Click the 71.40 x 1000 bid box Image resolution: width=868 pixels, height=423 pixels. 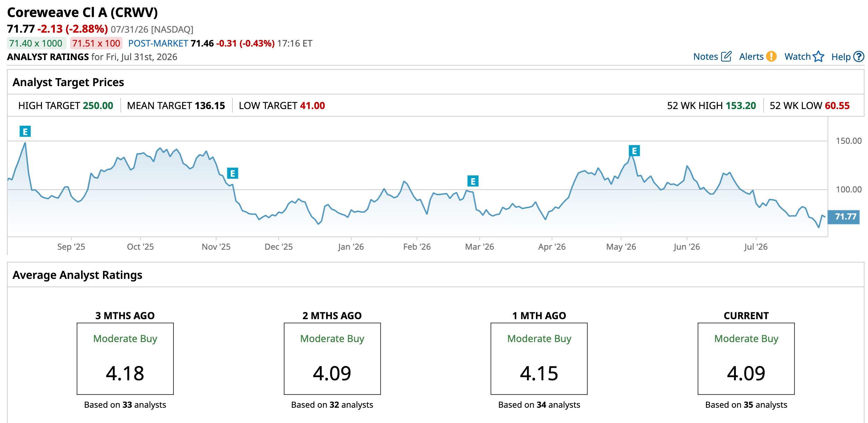pos(36,43)
